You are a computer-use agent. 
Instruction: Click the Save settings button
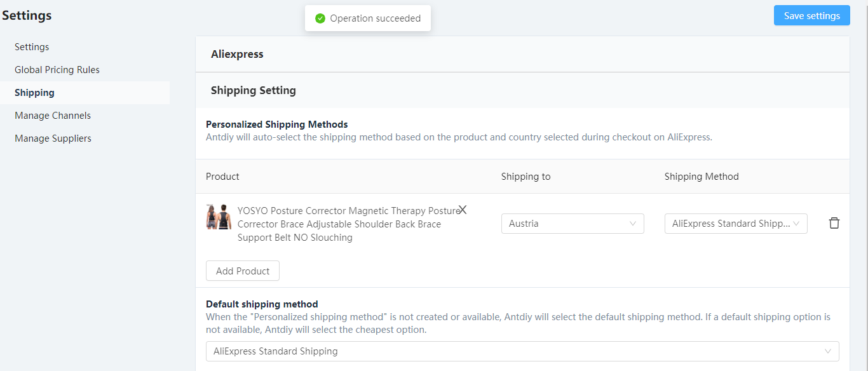click(811, 16)
